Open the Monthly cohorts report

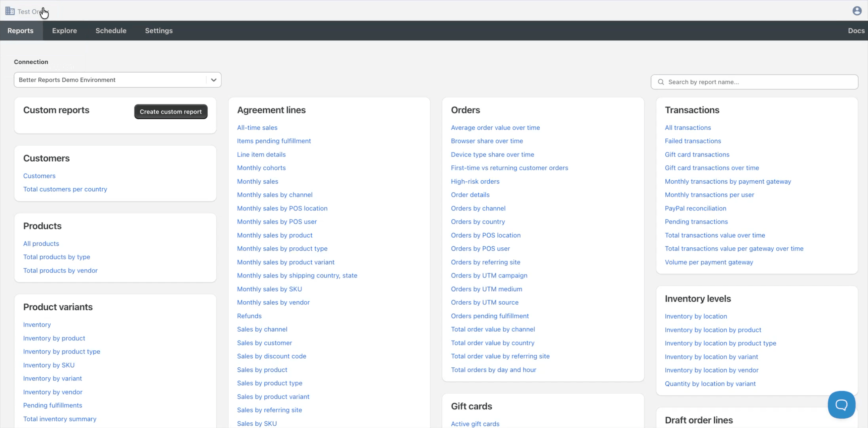(x=261, y=168)
